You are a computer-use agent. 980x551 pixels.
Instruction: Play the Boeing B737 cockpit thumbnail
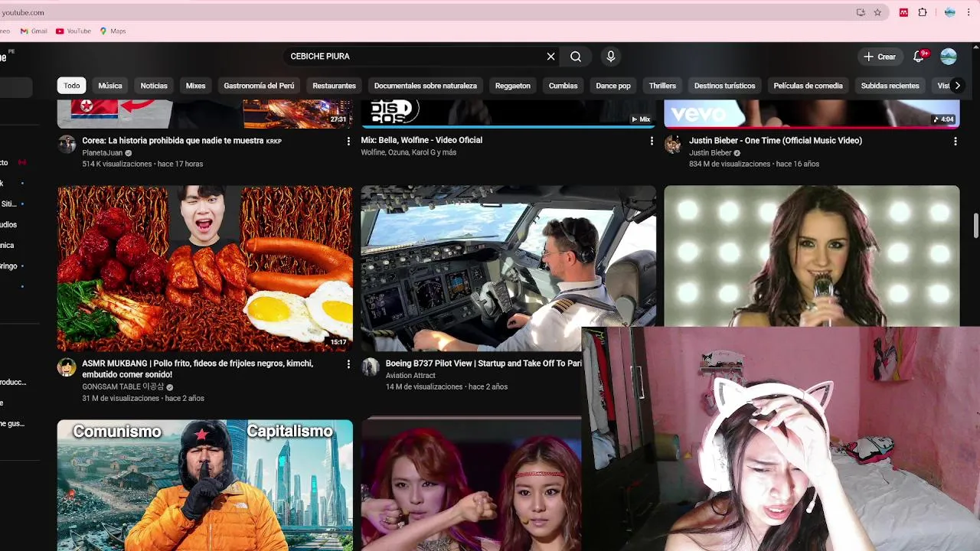(x=508, y=269)
